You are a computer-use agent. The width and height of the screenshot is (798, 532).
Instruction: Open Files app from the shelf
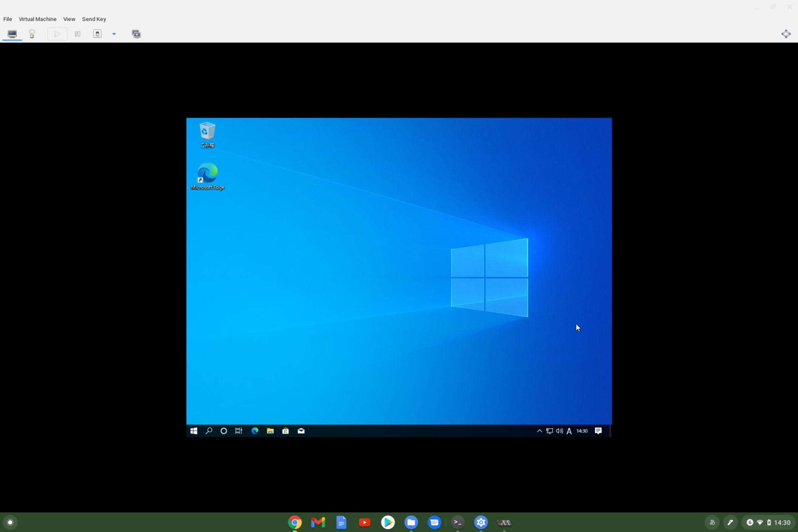[x=411, y=522]
